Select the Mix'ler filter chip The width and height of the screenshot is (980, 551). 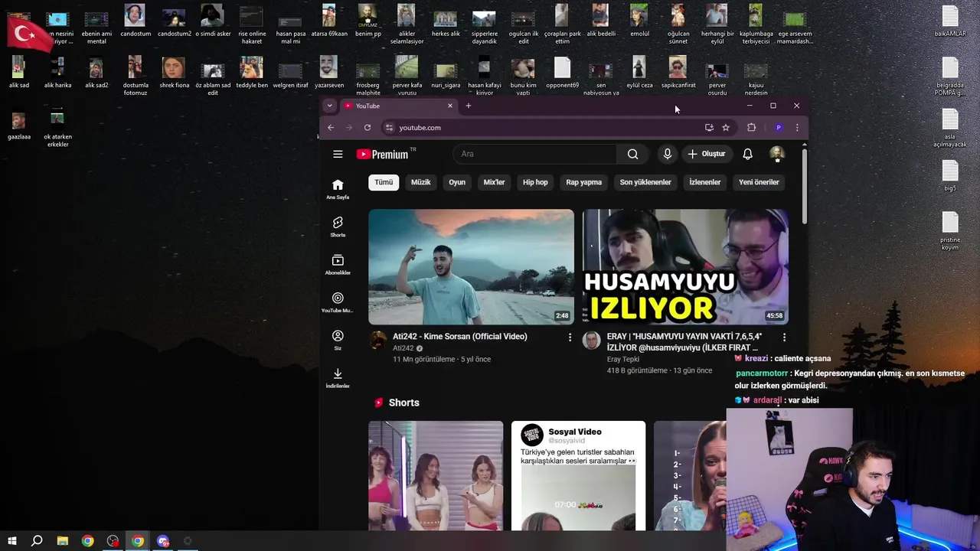point(495,182)
